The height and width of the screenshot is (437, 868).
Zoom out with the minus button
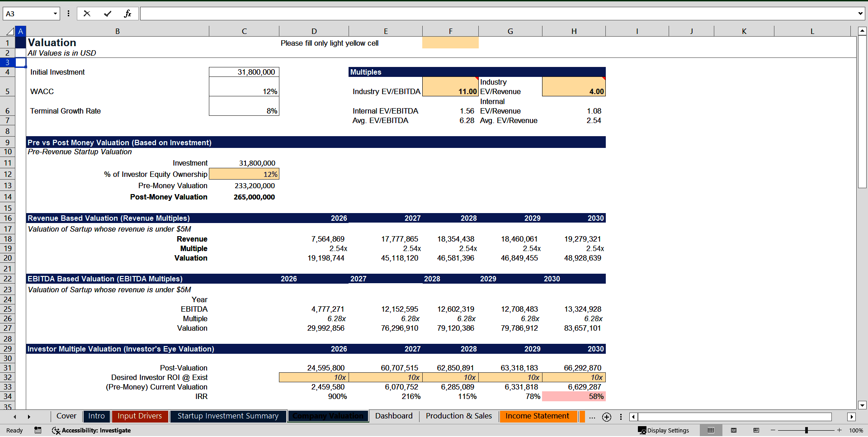click(773, 430)
